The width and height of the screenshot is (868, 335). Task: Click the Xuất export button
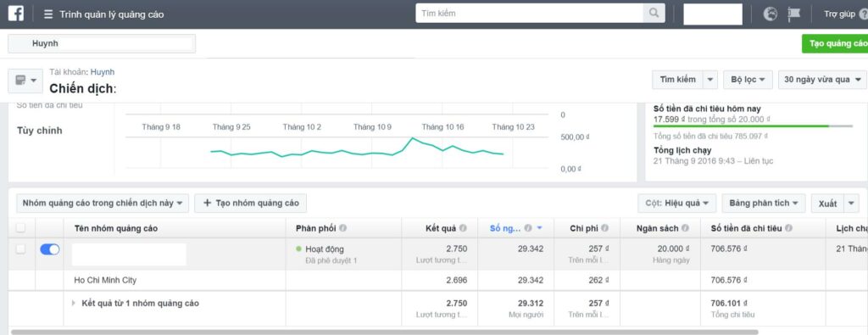[827, 204]
